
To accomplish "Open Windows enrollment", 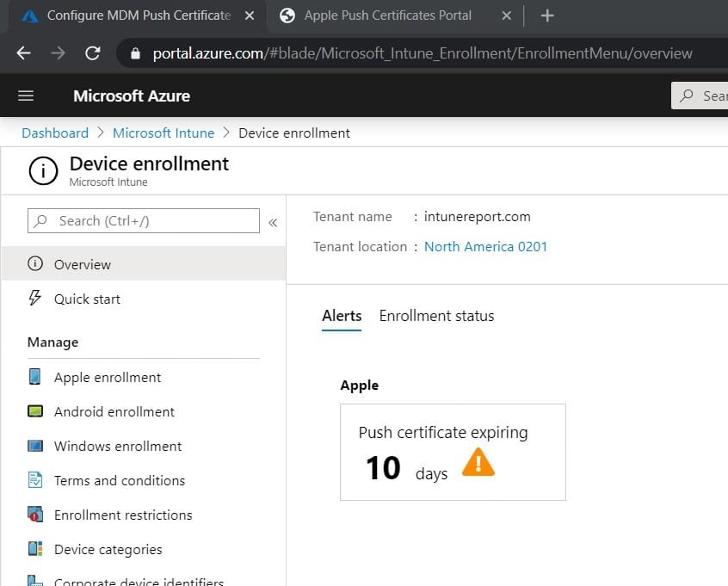I will point(144,446).
